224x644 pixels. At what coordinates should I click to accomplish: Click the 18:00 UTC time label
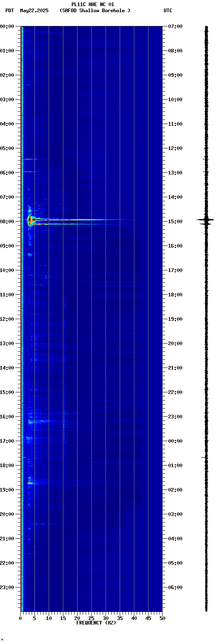[x=175, y=295]
